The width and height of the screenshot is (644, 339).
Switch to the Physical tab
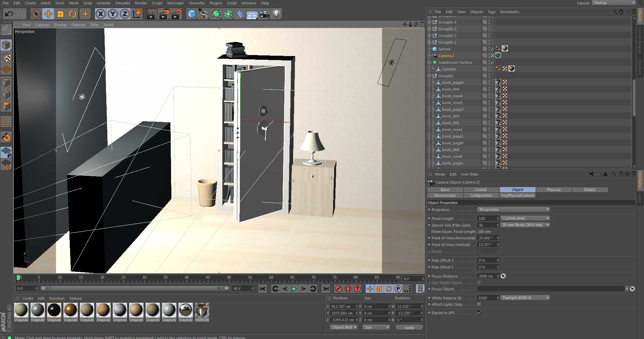pos(553,190)
